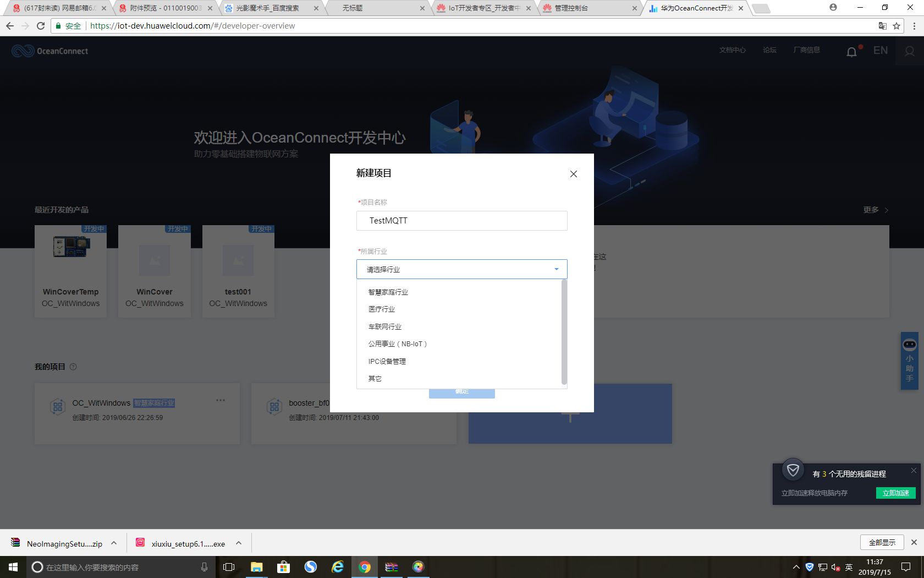Select 智慧家庭行业 from the list
Image resolution: width=924 pixels, height=578 pixels.
[x=388, y=292]
